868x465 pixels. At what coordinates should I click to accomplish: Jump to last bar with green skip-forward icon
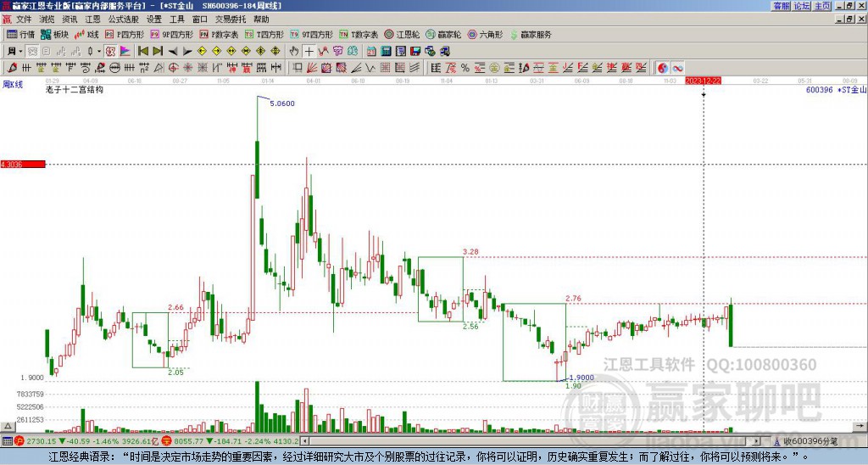[158, 52]
